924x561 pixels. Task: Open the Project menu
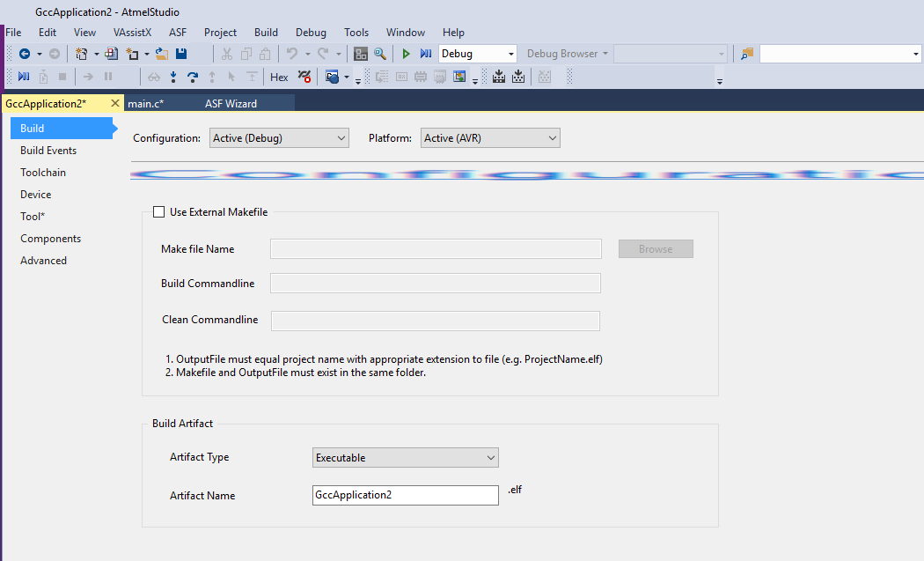[x=220, y=33]
